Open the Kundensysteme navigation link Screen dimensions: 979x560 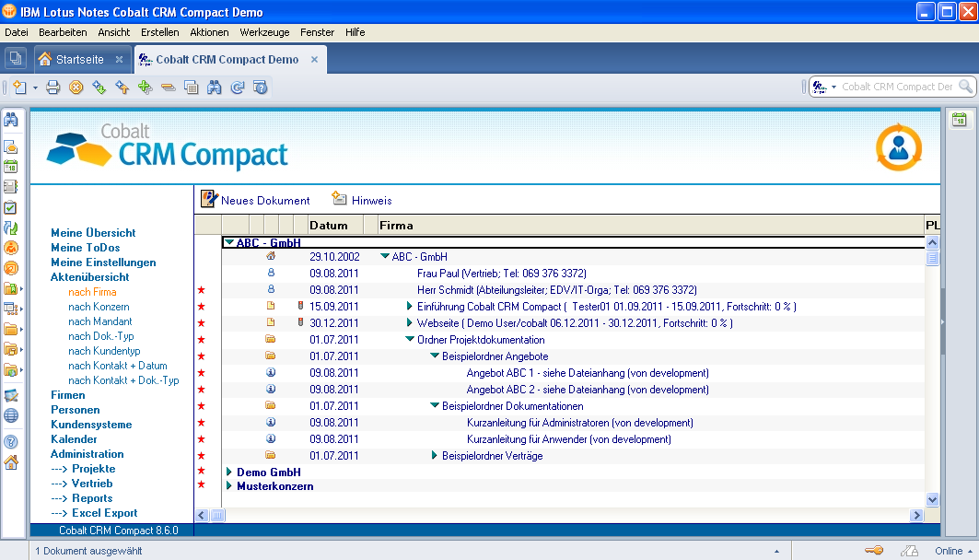[91, 425]
